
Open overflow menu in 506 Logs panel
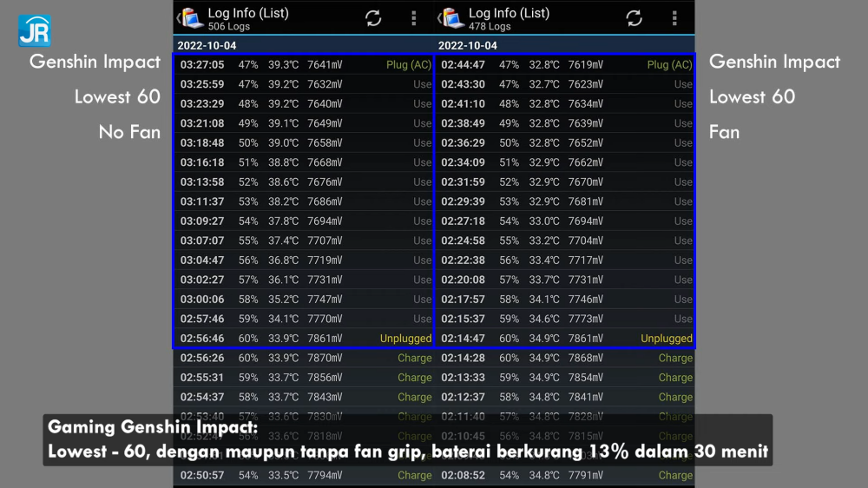tap(413, 18)
